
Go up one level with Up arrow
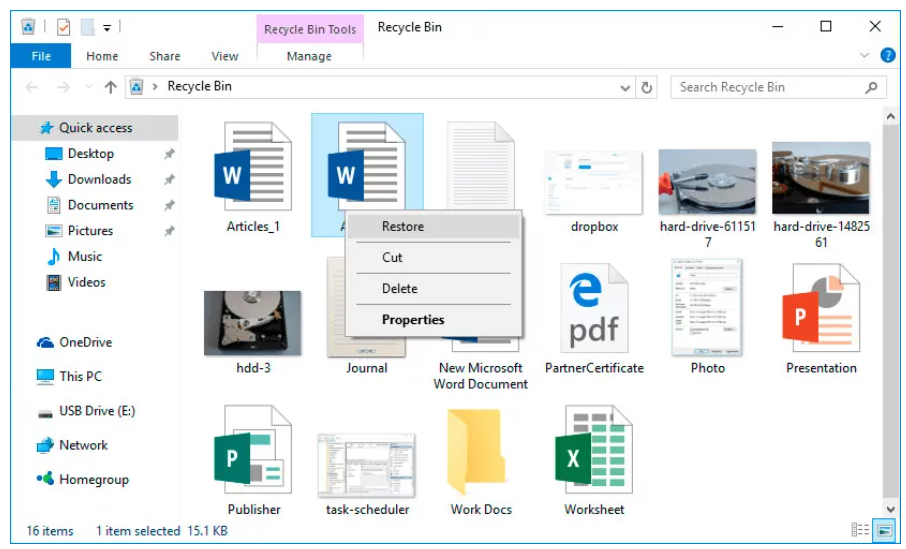(x=110, y=87)
